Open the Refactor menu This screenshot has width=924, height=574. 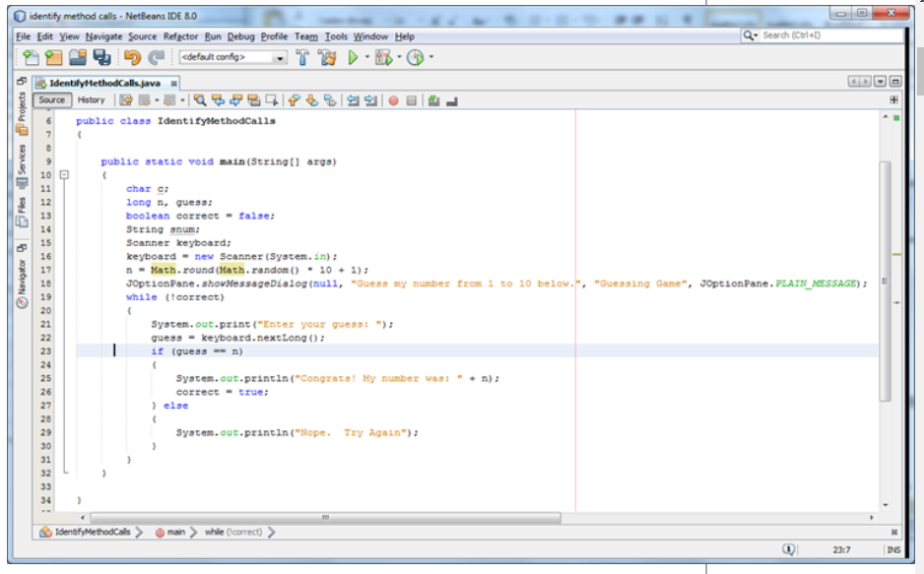click(x=180, y=36)
